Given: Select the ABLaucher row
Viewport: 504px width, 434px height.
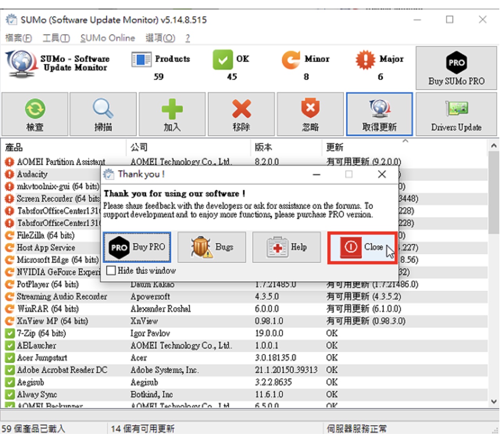Looking at the screenshot, I should pyautogui.click(x=245, y=346).
